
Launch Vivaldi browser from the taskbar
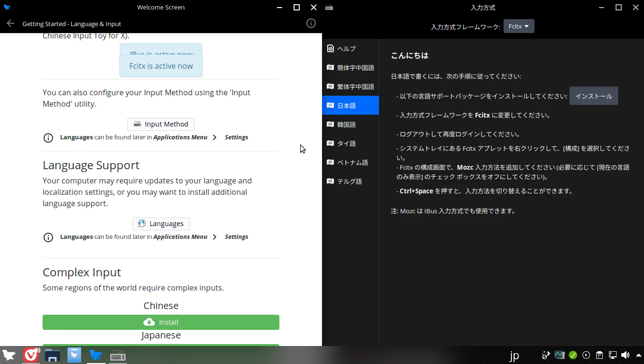[x=31, y=355]
